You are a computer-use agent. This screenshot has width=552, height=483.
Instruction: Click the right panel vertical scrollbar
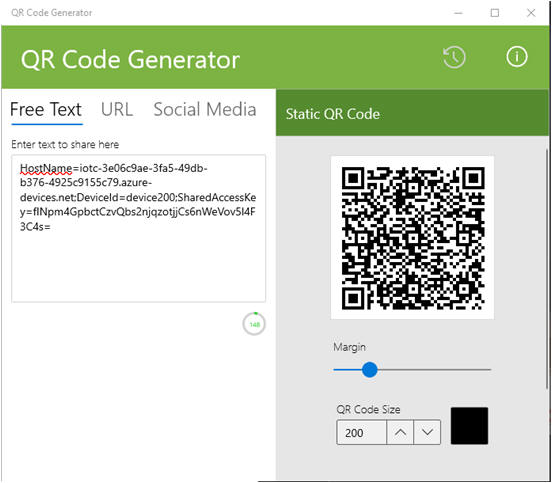pos(546,268)
